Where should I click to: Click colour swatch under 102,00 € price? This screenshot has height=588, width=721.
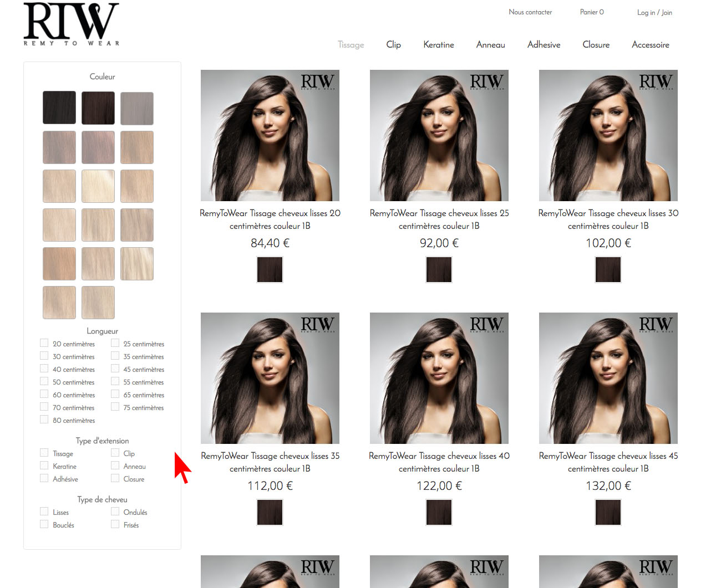(608, 269)
